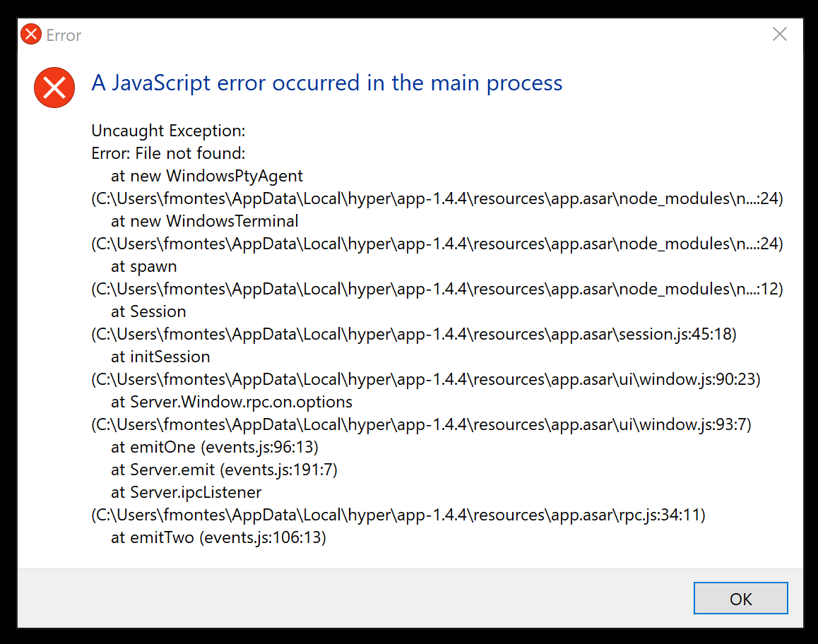Click the red circle beside the heading

pyautogui.click(x=54, y=88)
